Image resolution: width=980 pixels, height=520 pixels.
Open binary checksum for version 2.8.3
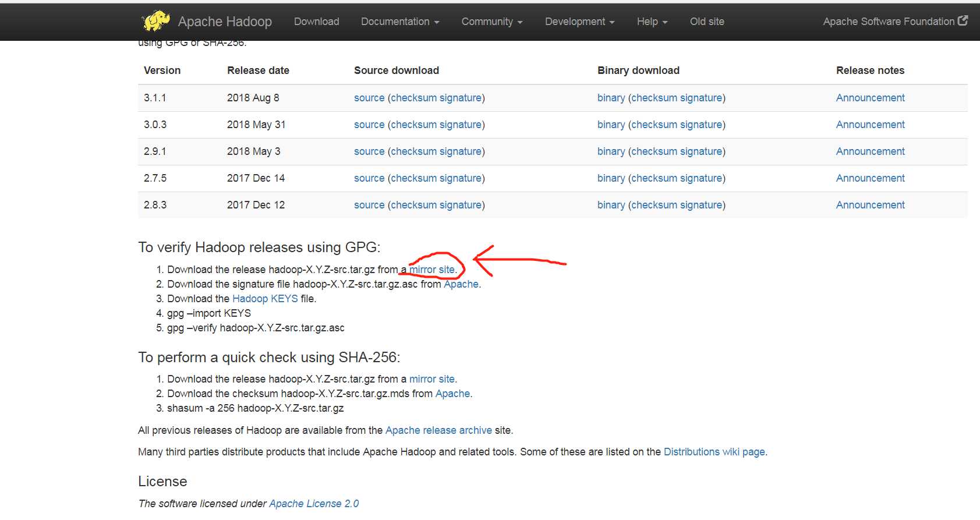tap(654, 205)
